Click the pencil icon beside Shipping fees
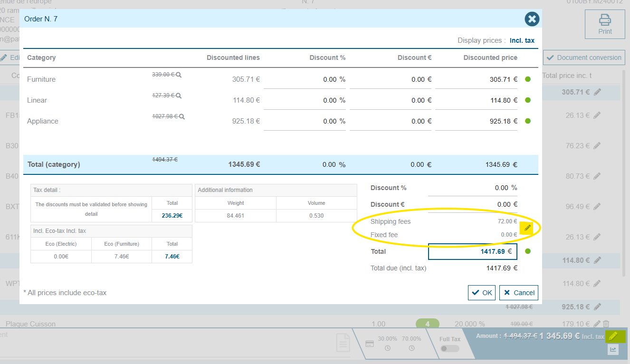The height and width of the screenshot is (364, 630). tap(526, 228)
